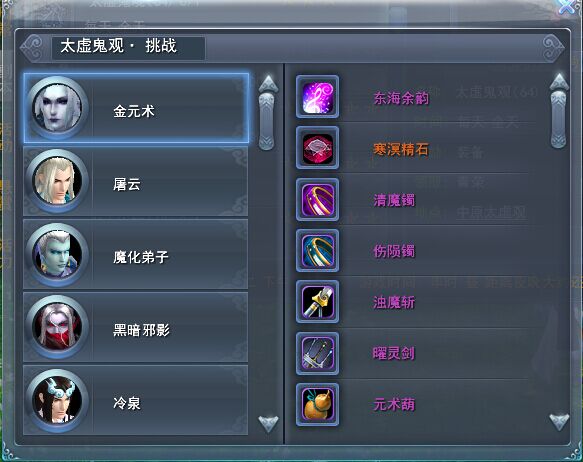Click the 曜灵剑 sword icon

317,353
